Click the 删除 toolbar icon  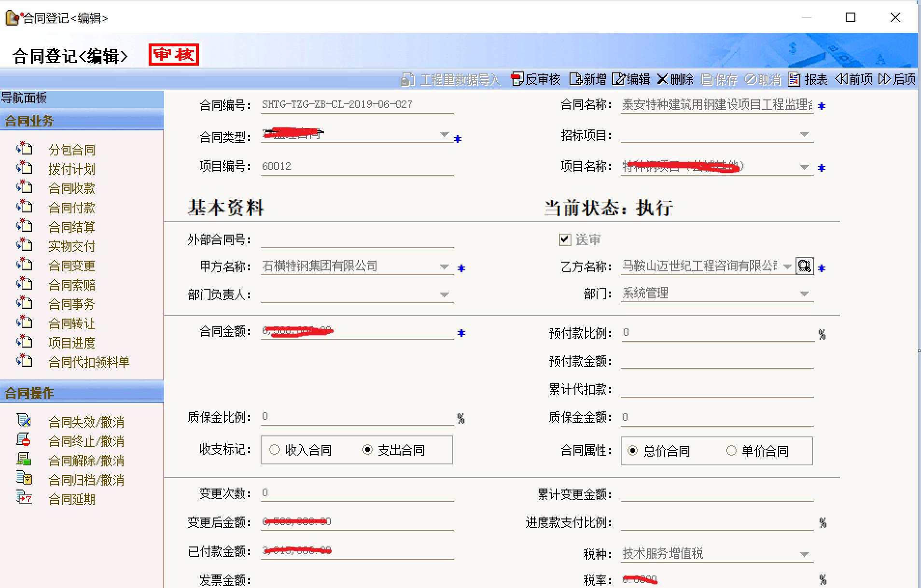pyautogui.click(x=662, y=79)
